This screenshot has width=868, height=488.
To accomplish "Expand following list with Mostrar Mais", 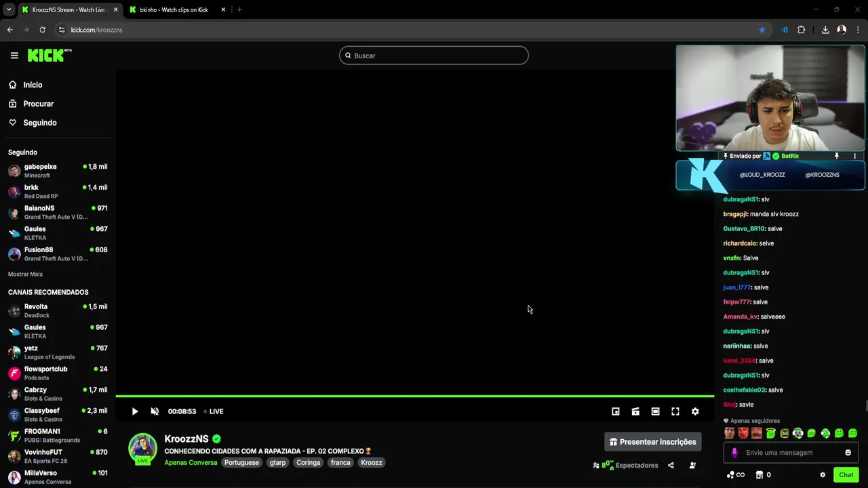I will click(x=25, y=274).
